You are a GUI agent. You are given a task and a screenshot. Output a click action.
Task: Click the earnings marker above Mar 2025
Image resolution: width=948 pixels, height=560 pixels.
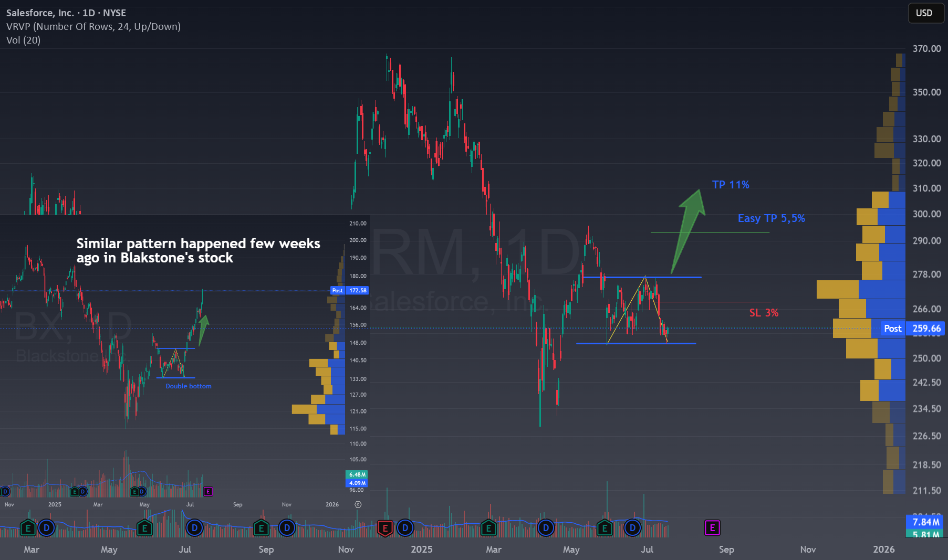pyautogui.click(x=488, y=528)
